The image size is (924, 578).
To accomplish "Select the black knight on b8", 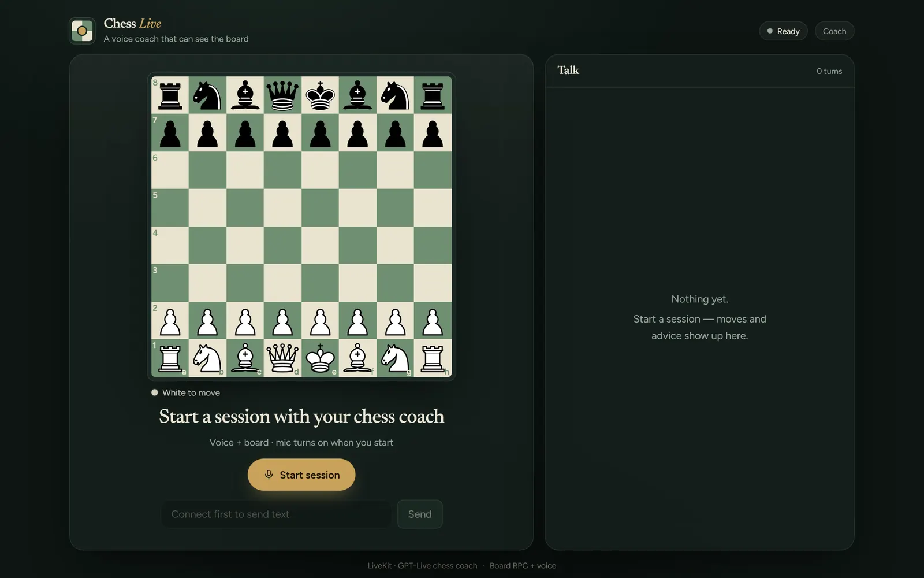I will coord(207,95).
